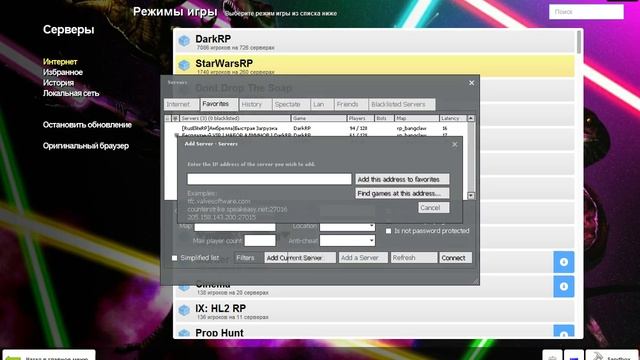Click Остановить обновление link
Image resolution: width=640 pixels, height=360 pixels.
tap(87, 125)
